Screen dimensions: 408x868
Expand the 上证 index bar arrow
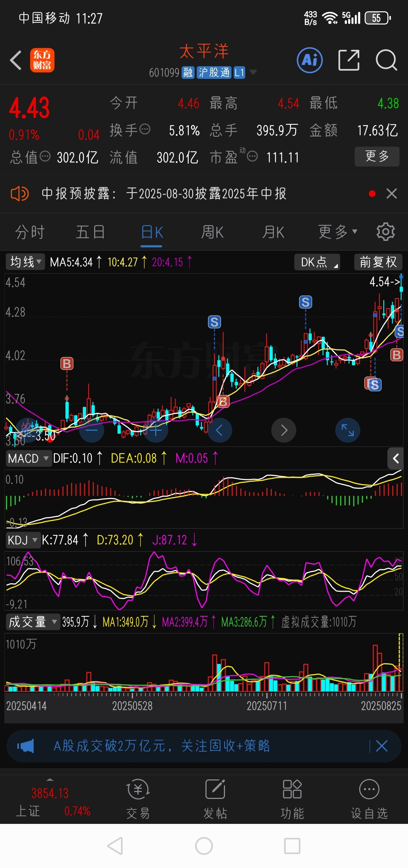pyautogui.click(x=50, y=779)
